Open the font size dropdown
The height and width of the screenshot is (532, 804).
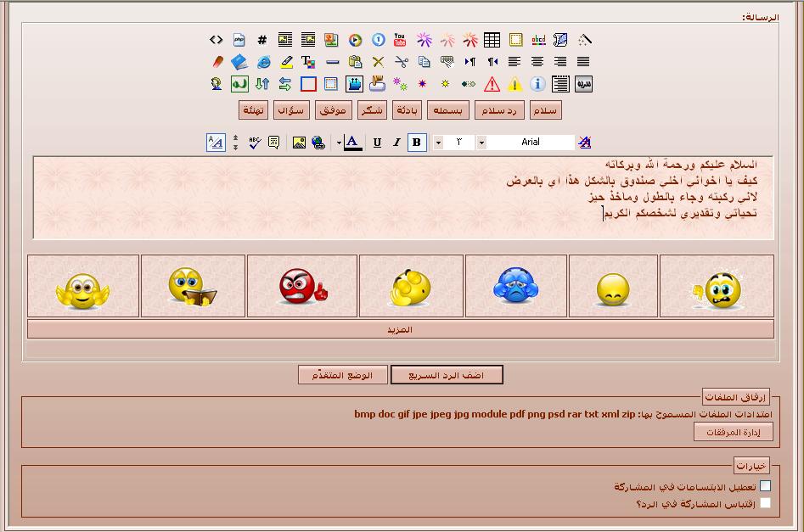click(x=439, y=143)
